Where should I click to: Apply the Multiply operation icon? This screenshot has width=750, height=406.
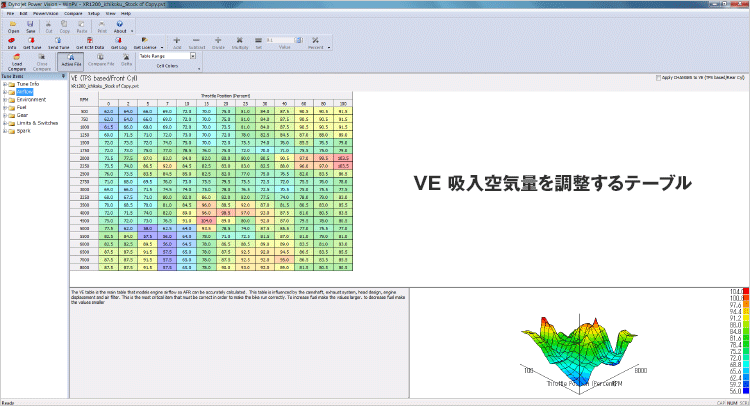(240, 41)
